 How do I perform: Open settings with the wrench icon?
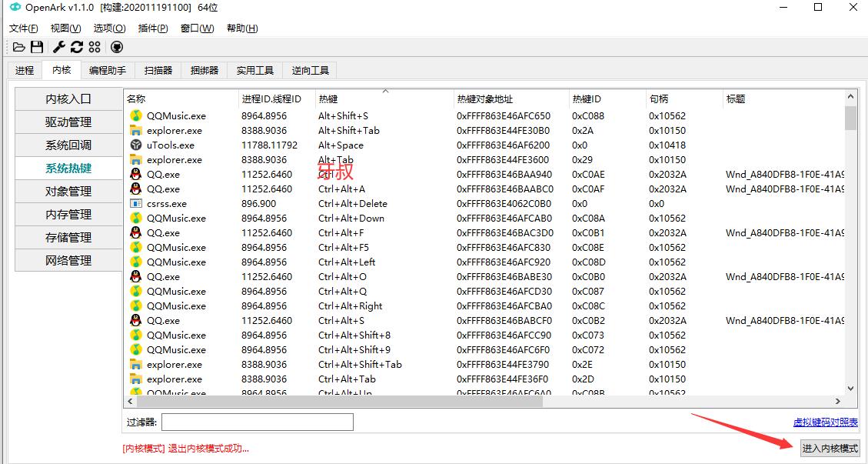pyautogui.click(x=59, y=47)
